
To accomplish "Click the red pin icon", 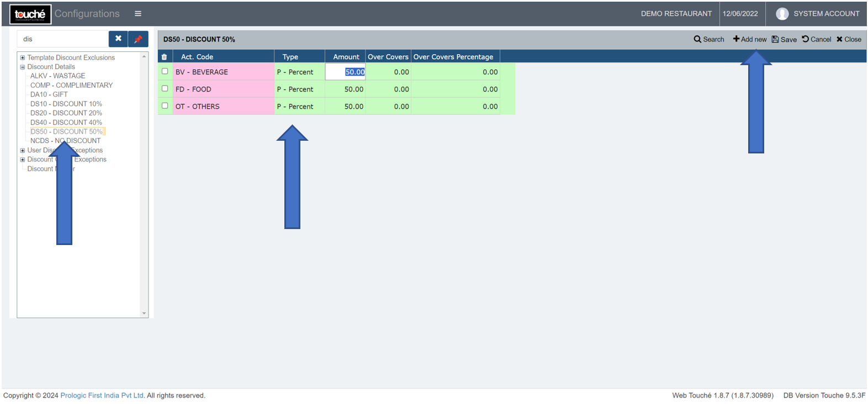I will (138, 39).
